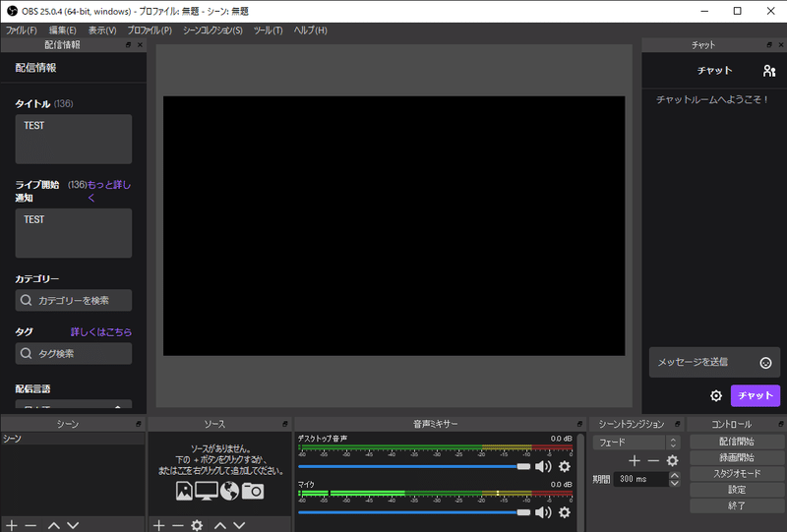Open source properties gear
Screen dimensions: 787x532
click(198, 525)
